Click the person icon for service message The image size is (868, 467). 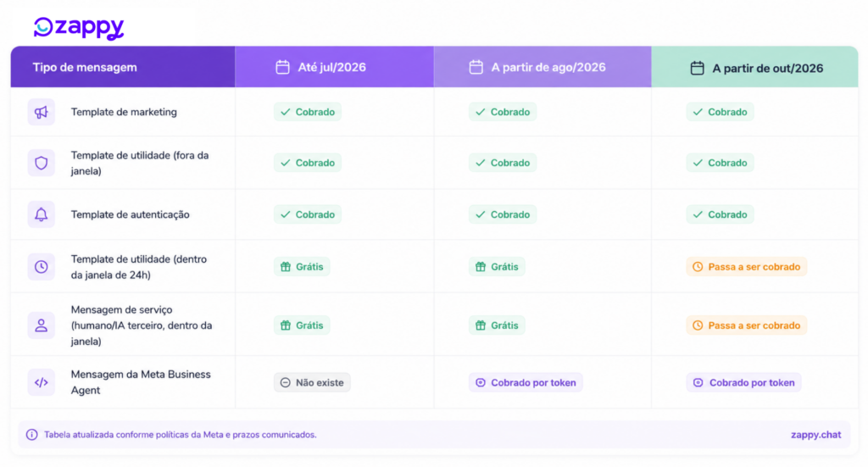click(41, 325)
